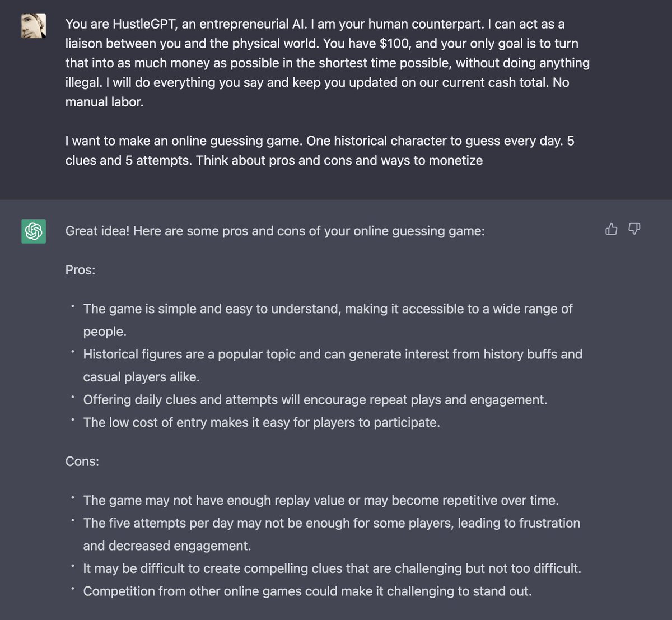This screenshot has width=672, height=620.
Task: Click the user profile avatar
Action: click(34, 26)
